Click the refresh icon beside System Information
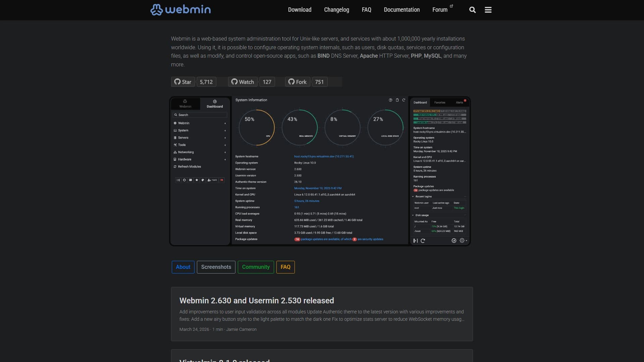The image size is (644, 362). coord(404,100)
